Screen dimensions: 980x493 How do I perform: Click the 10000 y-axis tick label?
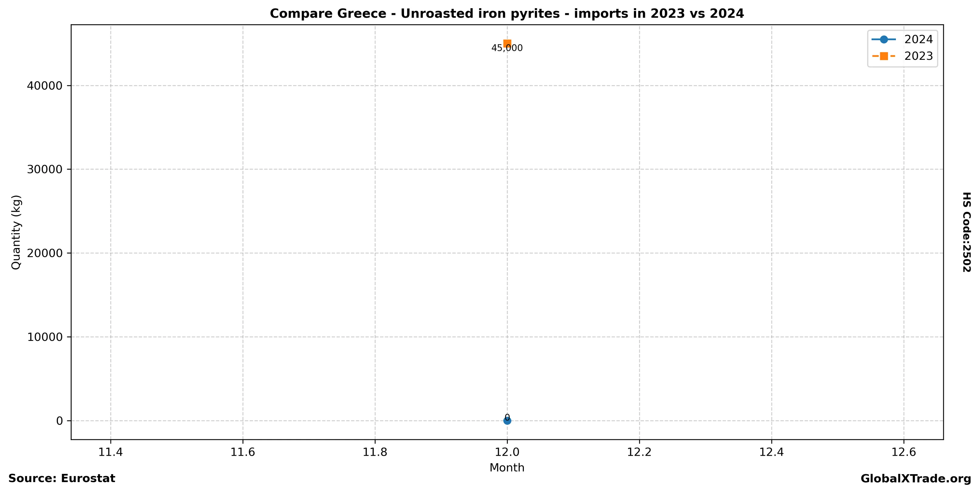45,337
